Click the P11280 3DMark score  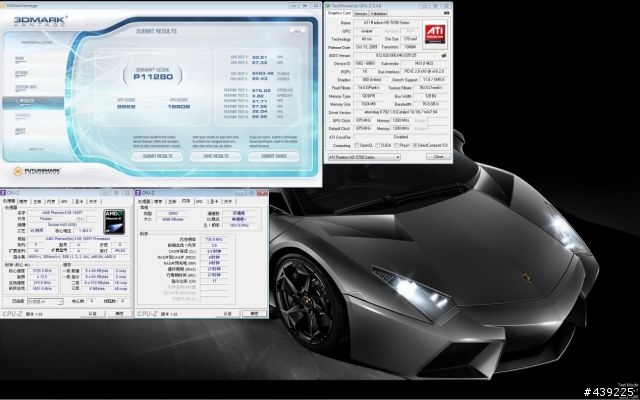pos(153,77)
